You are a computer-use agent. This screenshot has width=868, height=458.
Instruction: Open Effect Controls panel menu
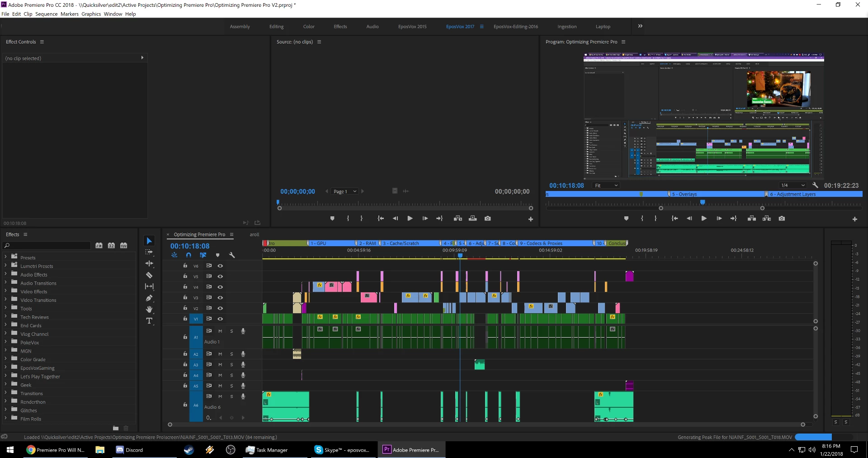pyautogui.click(x=42, y=42)
